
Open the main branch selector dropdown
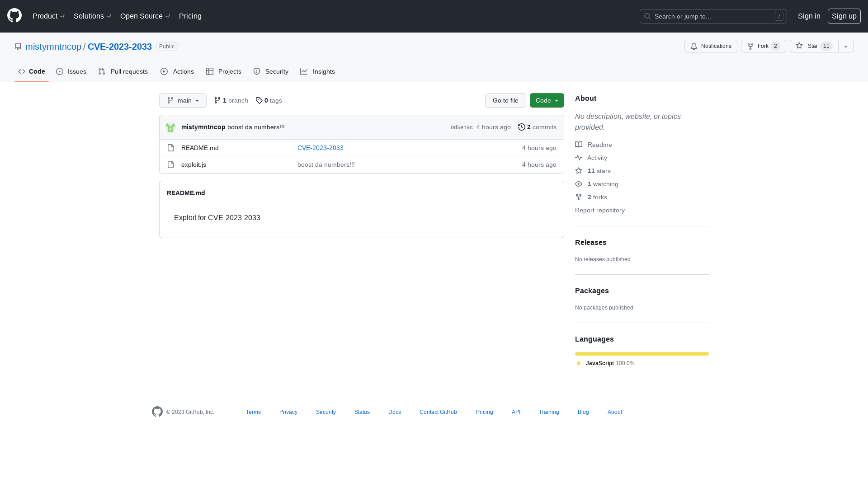183,100
